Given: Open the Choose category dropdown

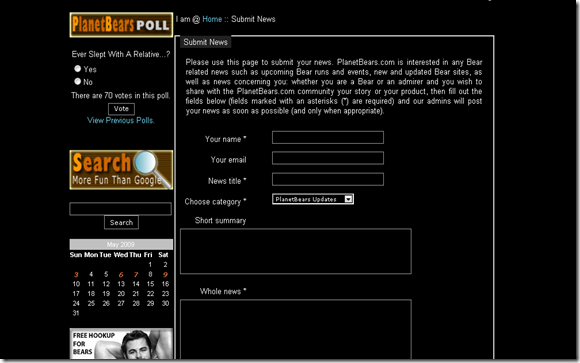Looking at the screenshot, I should click(x=313, y=199).
